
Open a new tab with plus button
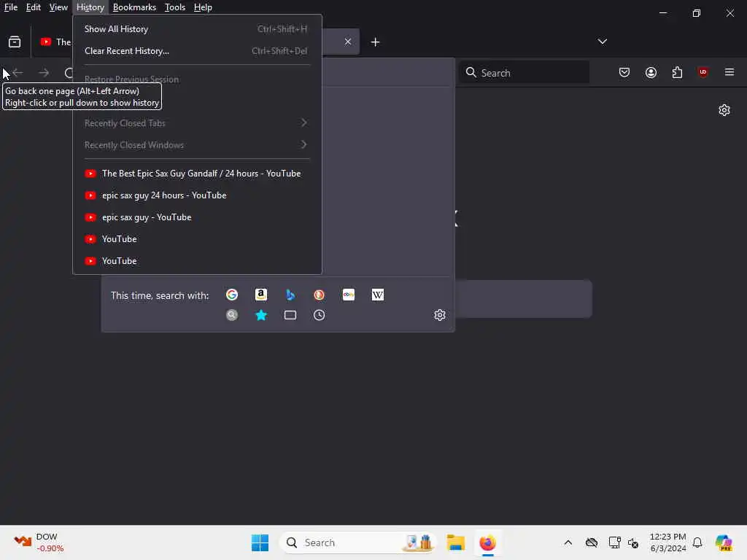coord(376,42)
